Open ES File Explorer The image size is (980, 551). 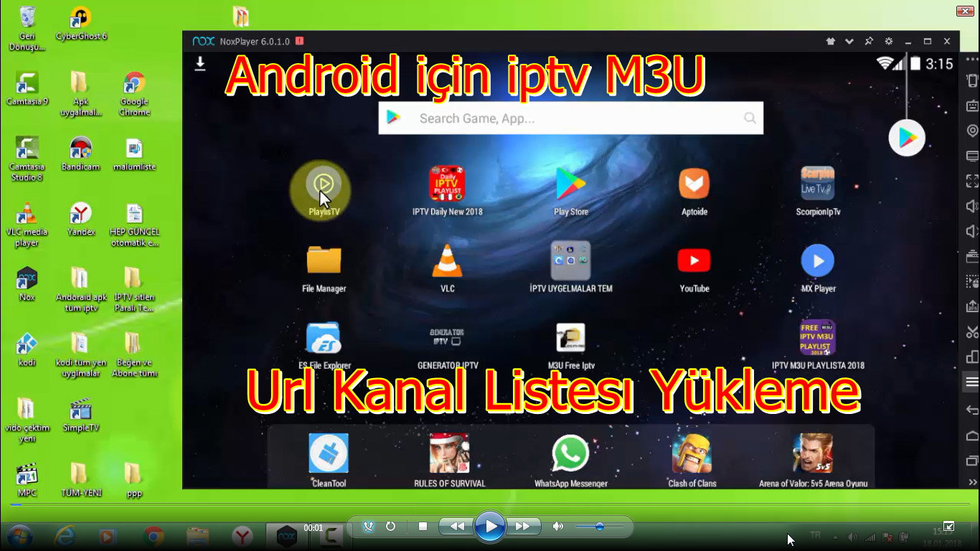(324, 337)
